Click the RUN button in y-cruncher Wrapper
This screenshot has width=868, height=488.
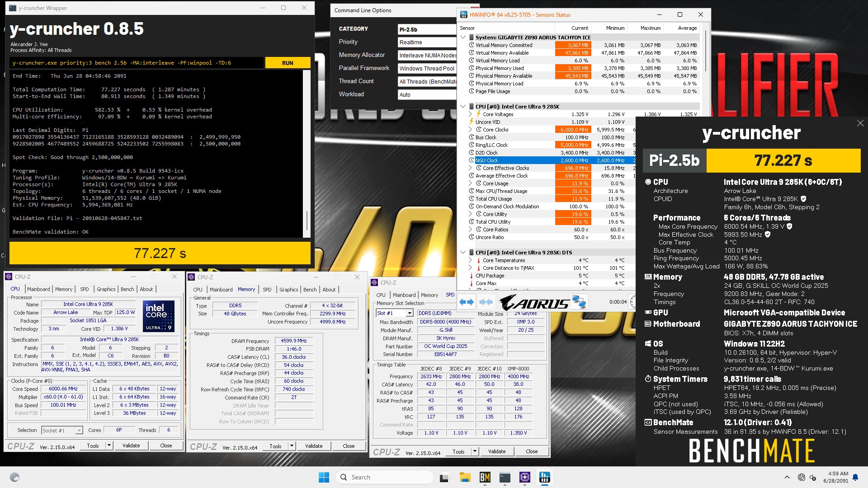[x=288, y=63]
